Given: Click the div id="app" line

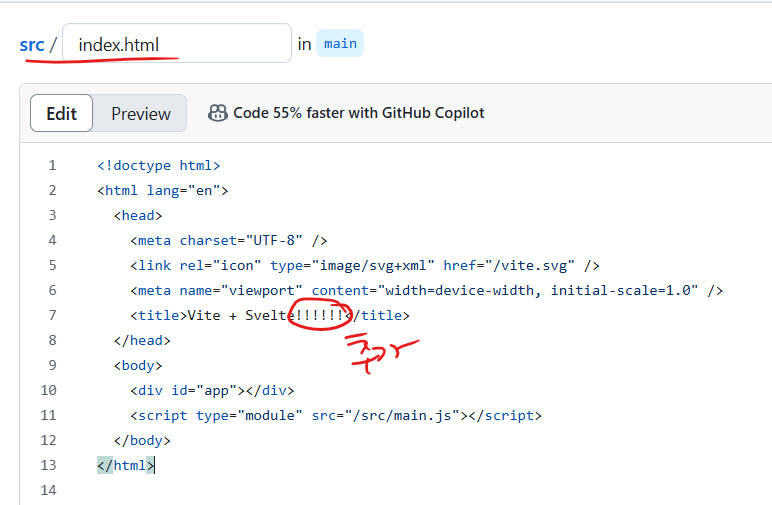Looking at the screenshot, I should click(x=212, y=390).
